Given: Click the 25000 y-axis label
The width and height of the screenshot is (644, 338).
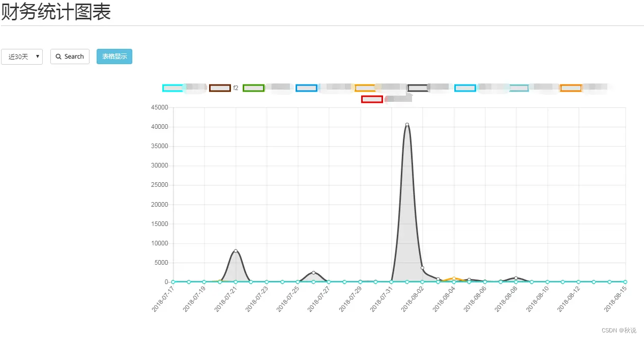Looking at the screenshot, I should click(x=160, y=185).
